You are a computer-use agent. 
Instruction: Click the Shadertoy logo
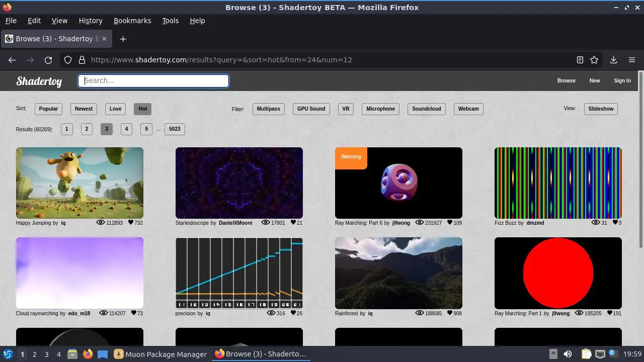[39, 81]
